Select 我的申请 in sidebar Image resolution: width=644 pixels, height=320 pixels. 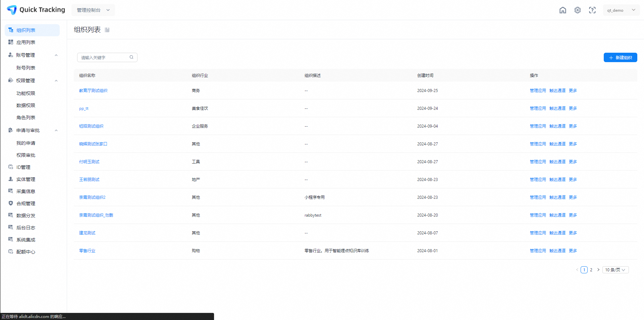(26, 143)
